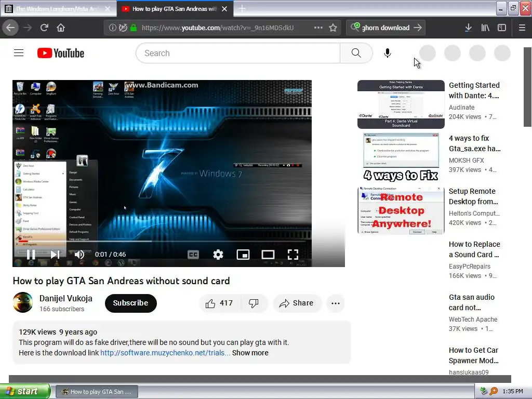Viewport: 532px width, 399px height.
Task: Subscribe to Danijel Vukoja
Action: pyautogui.click(x=130, y=303)
